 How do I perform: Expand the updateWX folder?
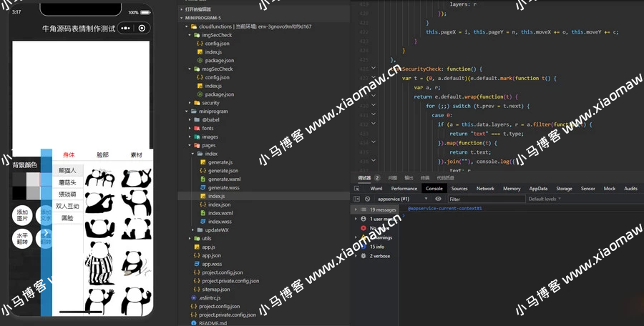point(192,230)
